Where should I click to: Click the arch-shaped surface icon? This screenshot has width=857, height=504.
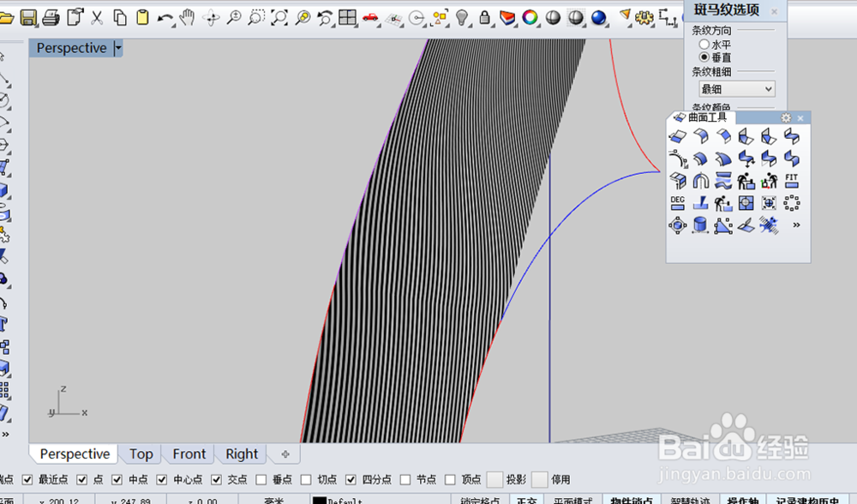pos(700,180)
